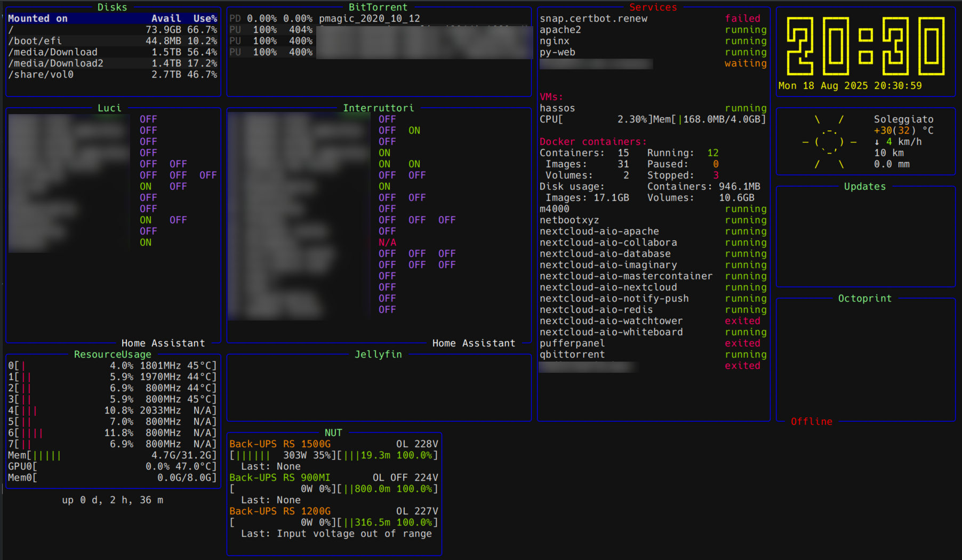Click the Octoprint panel title
The width and height of the screenshot is (962, 560).
(x=864, y=299)
